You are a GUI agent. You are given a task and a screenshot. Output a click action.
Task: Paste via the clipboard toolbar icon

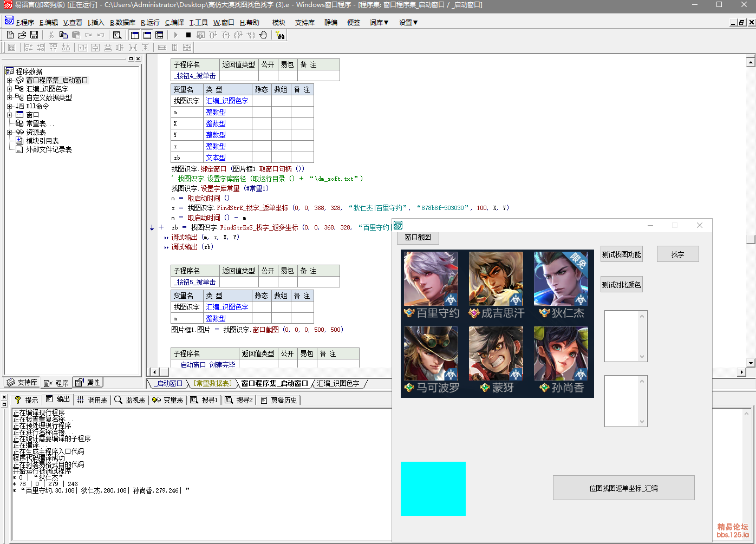pos(76,35)
